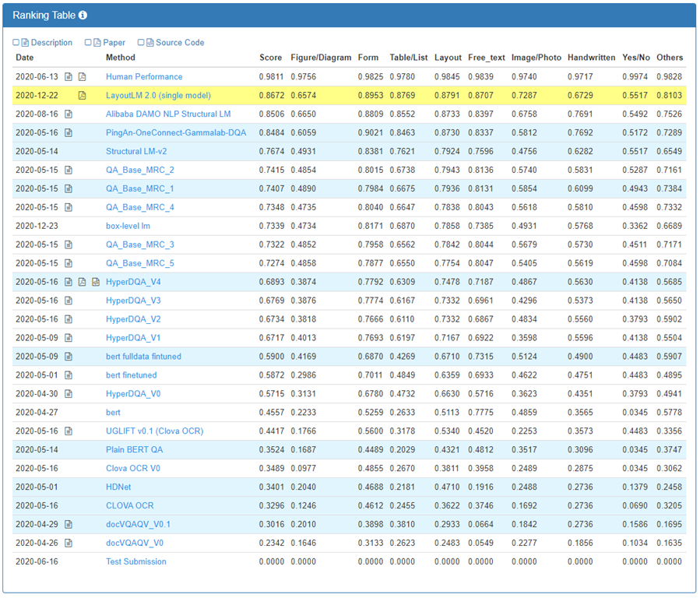Image resolution: width=700 pixels, height=598 pixels.
Task: Open the PingAn-OneConnect-Gammalab-DQA method link
Action: click(176, 133)
